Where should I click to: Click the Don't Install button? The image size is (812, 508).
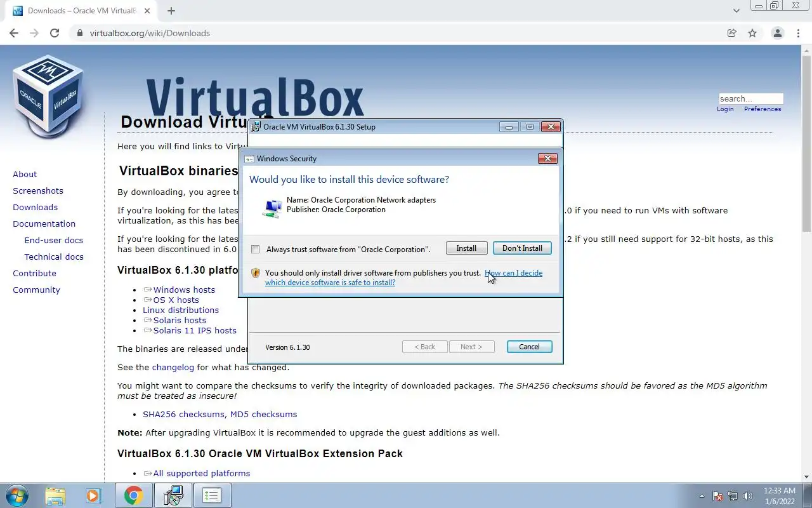(522, 248)
